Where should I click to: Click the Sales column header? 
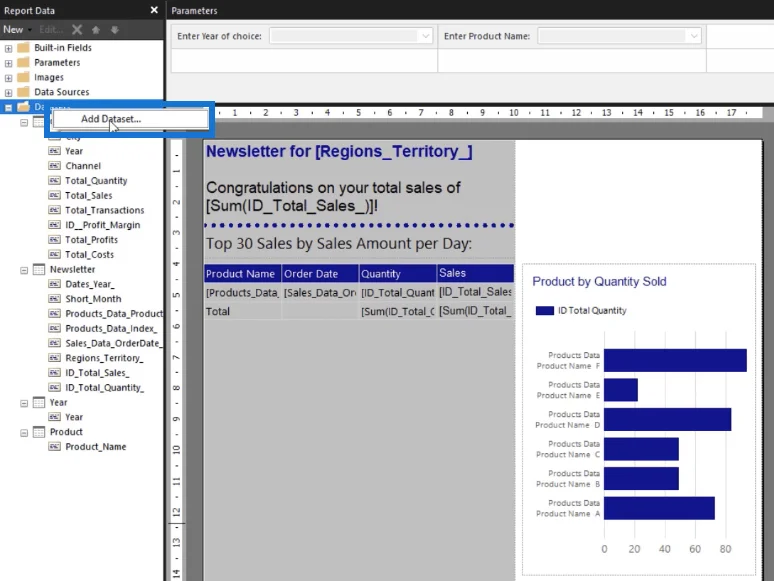click(475, 273)
